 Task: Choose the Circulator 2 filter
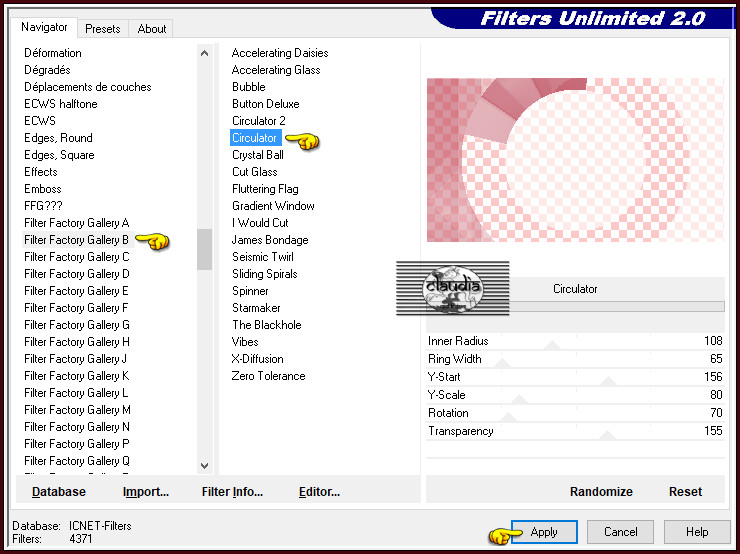coord(259,121)
